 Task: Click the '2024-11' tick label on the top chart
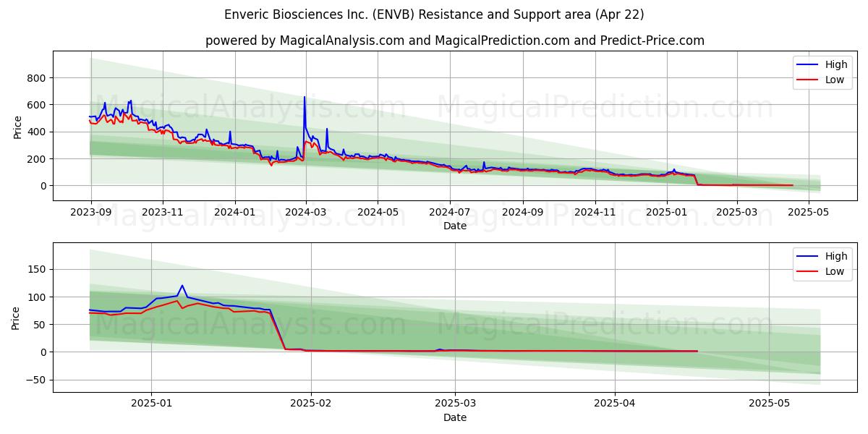[595, 213]
